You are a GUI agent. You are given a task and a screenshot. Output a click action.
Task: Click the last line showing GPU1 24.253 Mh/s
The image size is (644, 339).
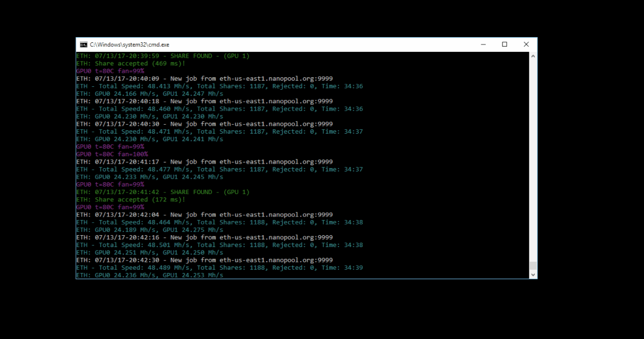(x=149, y=275)
